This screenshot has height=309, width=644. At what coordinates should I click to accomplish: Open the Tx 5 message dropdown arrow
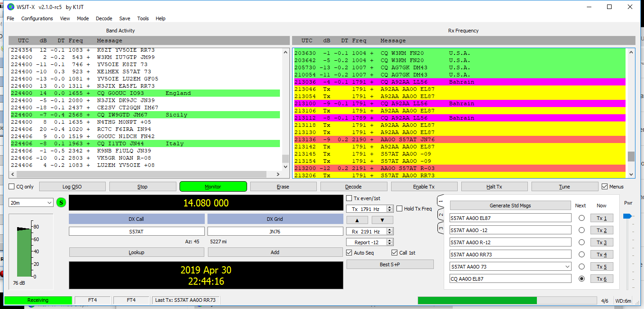tap(567, 267)
